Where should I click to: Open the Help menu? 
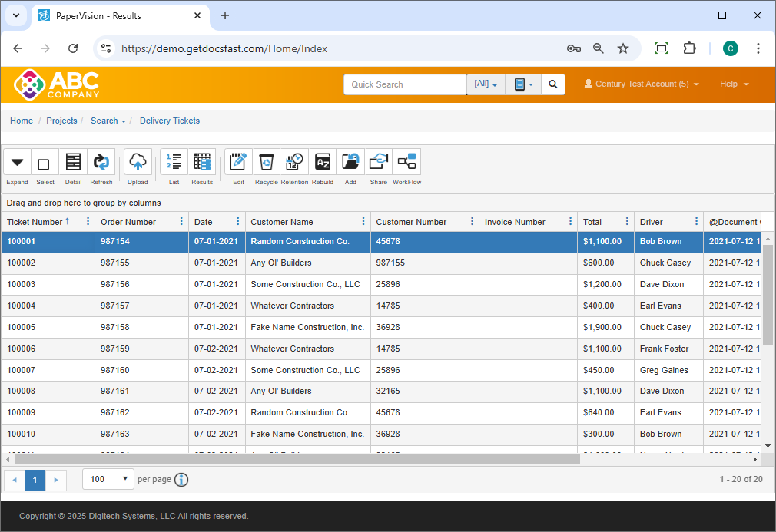[x=734, y=84]
